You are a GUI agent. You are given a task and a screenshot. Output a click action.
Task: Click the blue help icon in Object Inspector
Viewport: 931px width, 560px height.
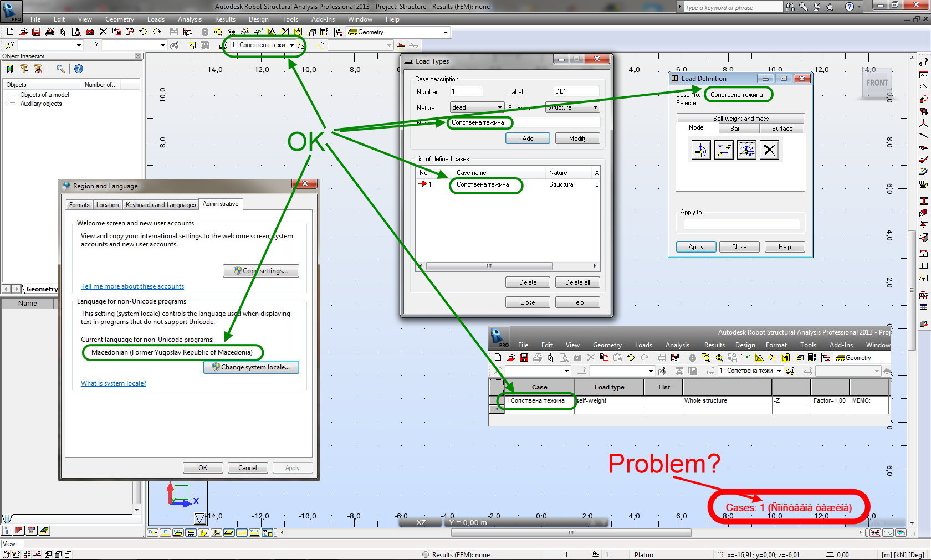coord(79,69)
